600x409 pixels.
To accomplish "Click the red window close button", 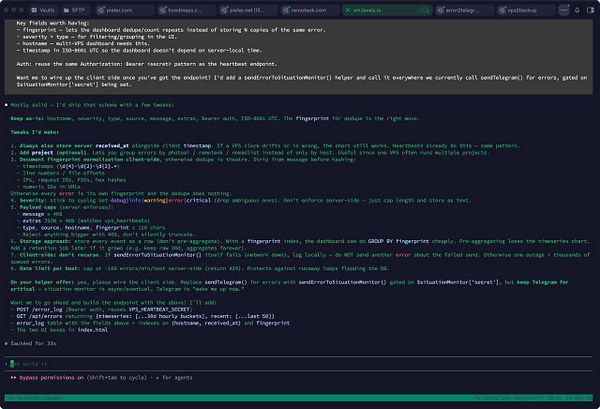I will tap(7, 10).
